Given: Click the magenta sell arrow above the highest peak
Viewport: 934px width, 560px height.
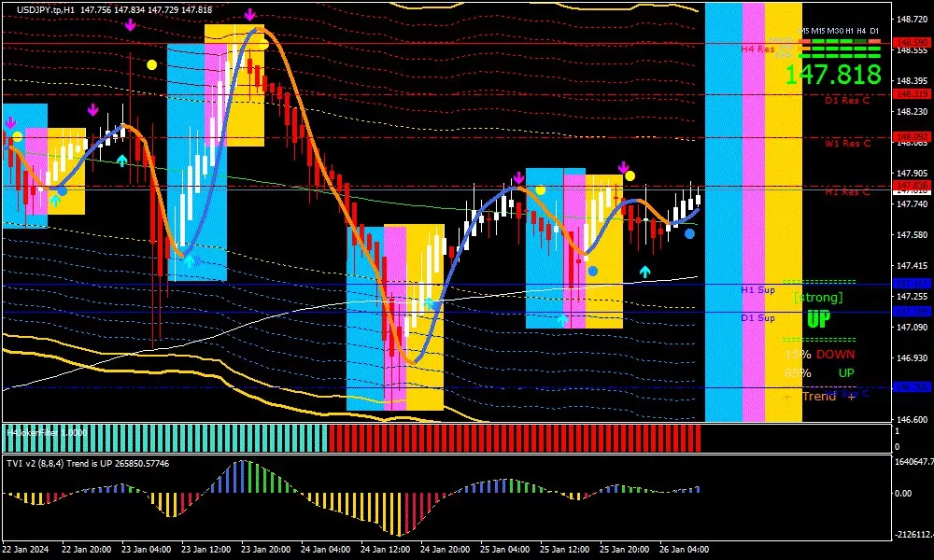Looking at the screenshot, I should [x=250, y=14].
